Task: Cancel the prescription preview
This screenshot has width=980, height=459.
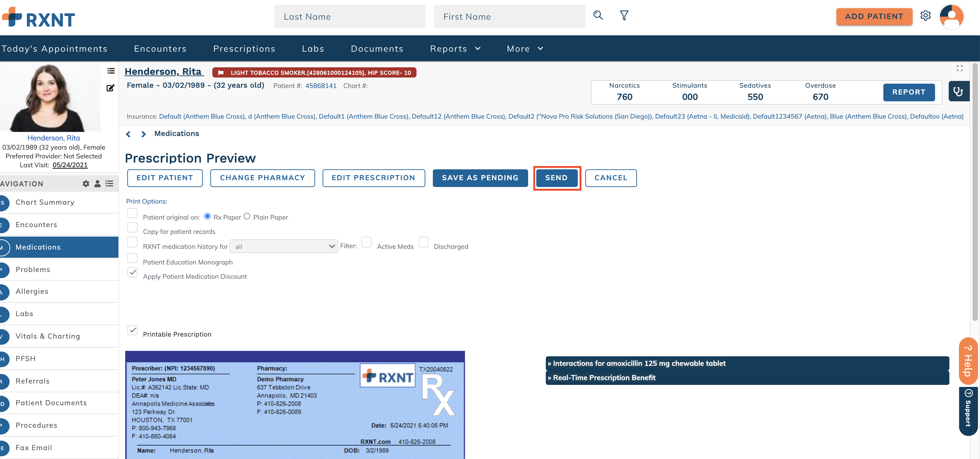Action: (610, 178)
